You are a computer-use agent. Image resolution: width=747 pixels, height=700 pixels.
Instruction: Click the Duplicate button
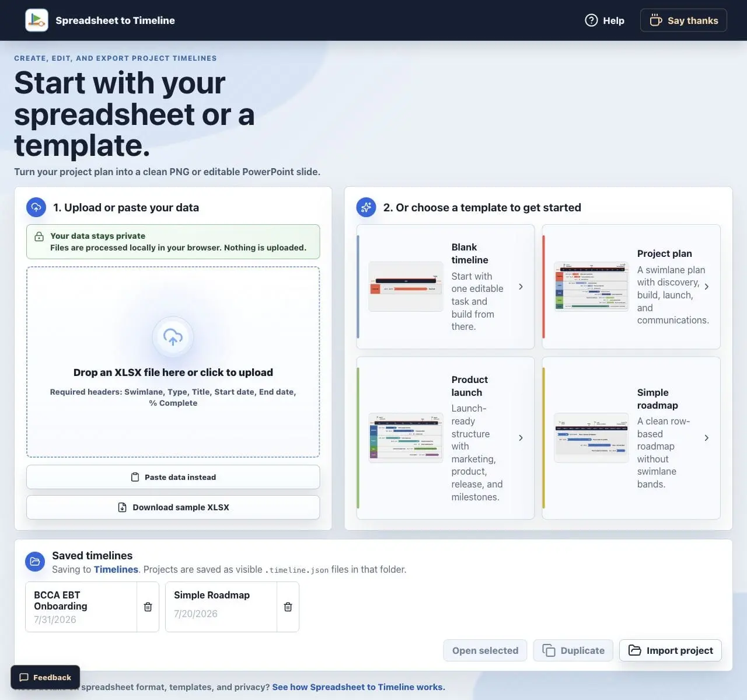[573, 650]
